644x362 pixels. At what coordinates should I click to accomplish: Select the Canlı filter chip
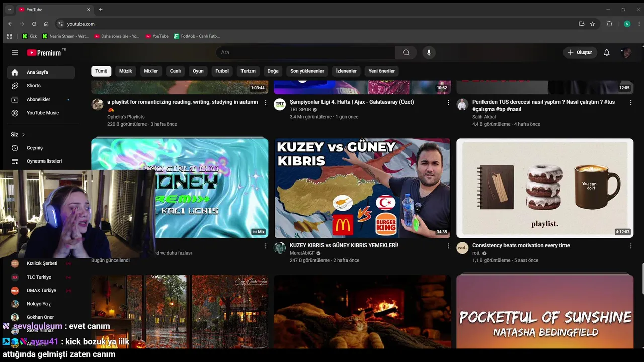(x=175, y=71)
